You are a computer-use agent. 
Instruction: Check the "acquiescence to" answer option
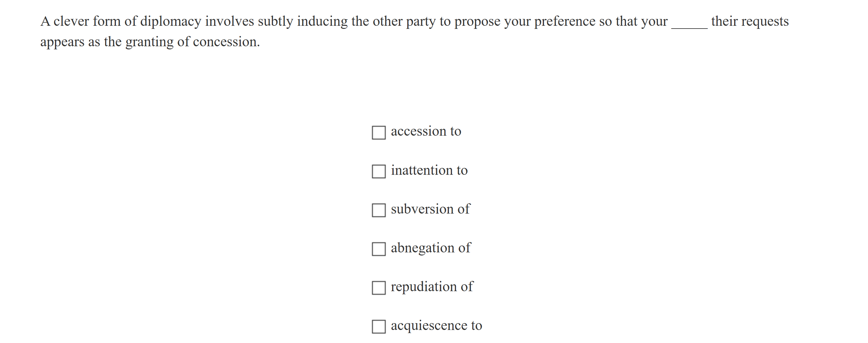point(378,327)
